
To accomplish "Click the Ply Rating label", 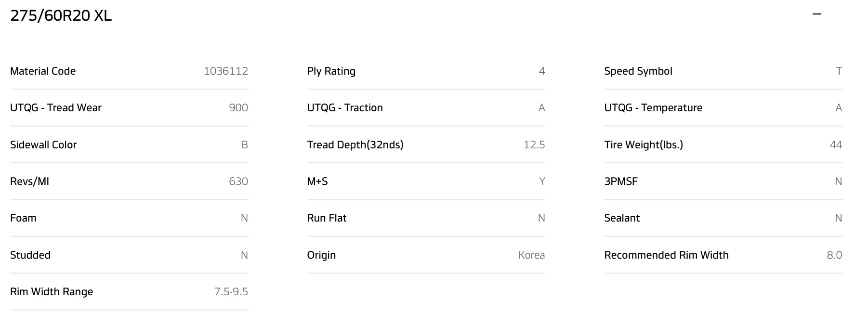I will 331,71.
